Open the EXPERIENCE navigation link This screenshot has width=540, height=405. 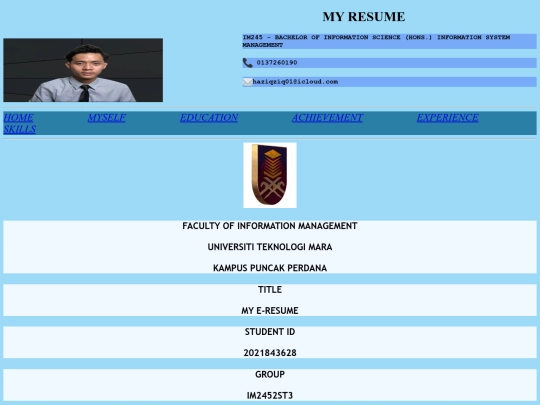point(448,118)
